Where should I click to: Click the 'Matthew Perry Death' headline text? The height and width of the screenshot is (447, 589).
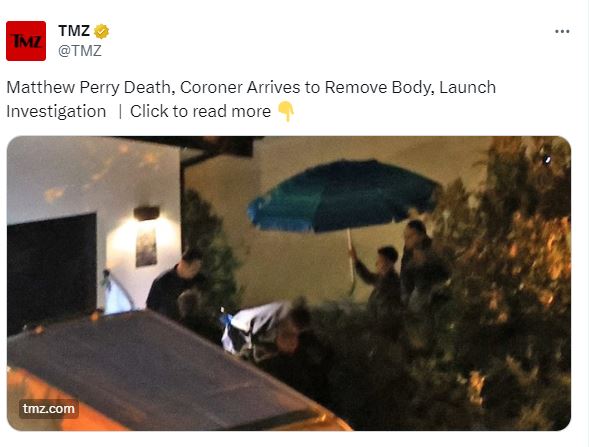coord(88,88)
